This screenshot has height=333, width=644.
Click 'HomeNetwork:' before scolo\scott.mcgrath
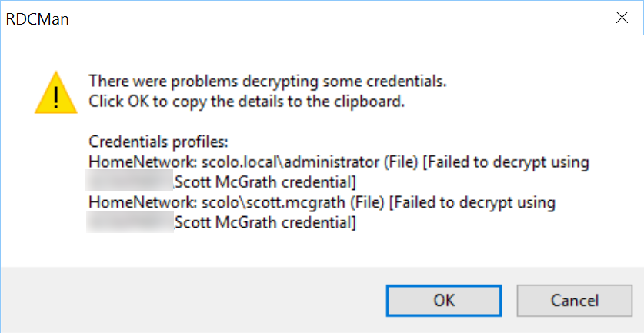(x=143, y=203)
